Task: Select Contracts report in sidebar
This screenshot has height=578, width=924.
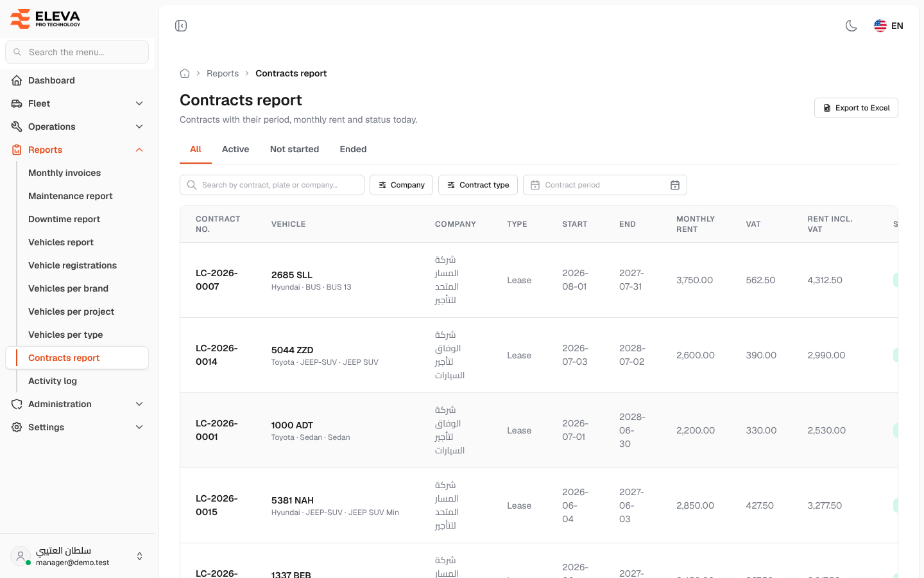Action: [77, 358]
